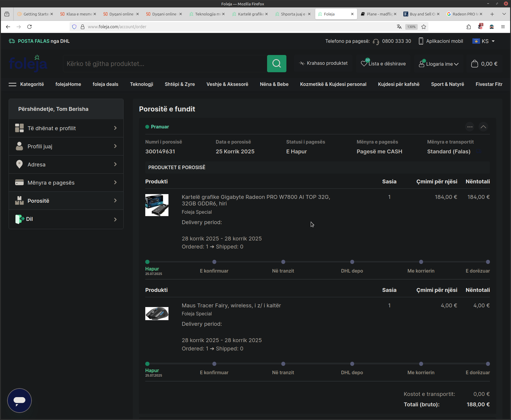511x420 pixels.
Task: Click graphics card E konfirmuar step dot
Action: pyautogui.click(x=214, y=262)
